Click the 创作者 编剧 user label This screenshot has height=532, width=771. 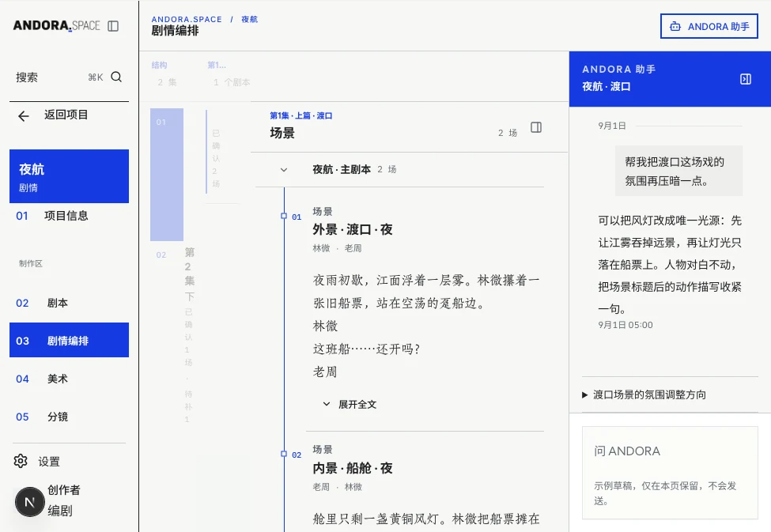(x=63, y=500)
